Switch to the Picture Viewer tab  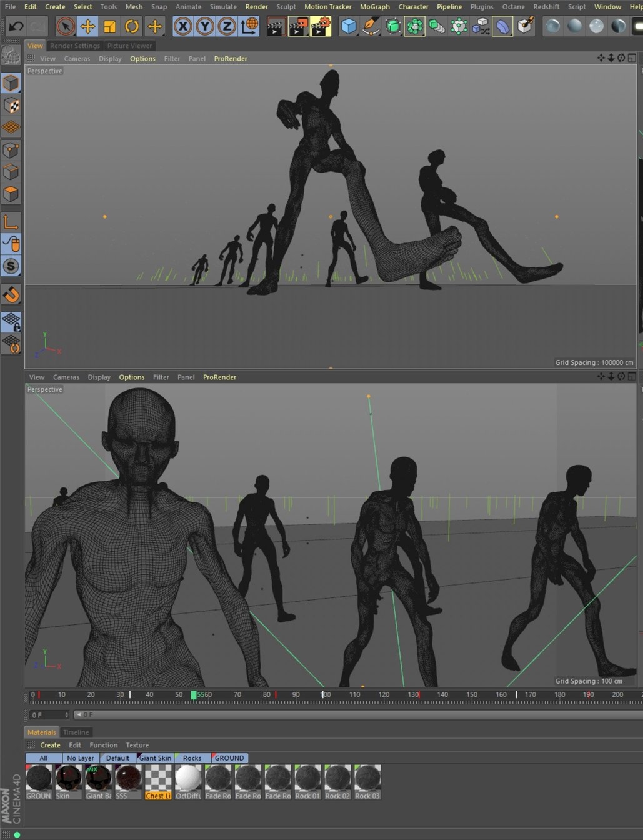[129, 46]
